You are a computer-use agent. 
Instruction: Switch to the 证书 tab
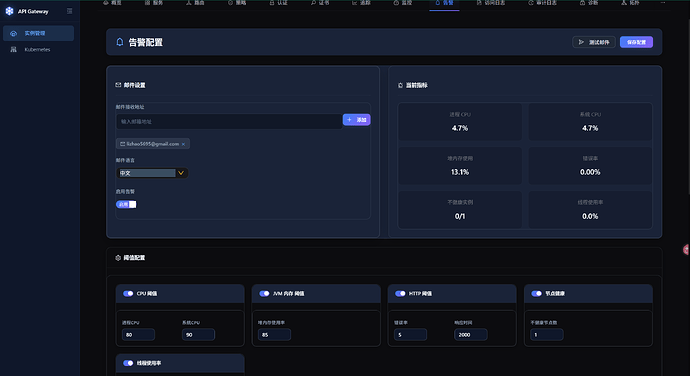point(320,3)
